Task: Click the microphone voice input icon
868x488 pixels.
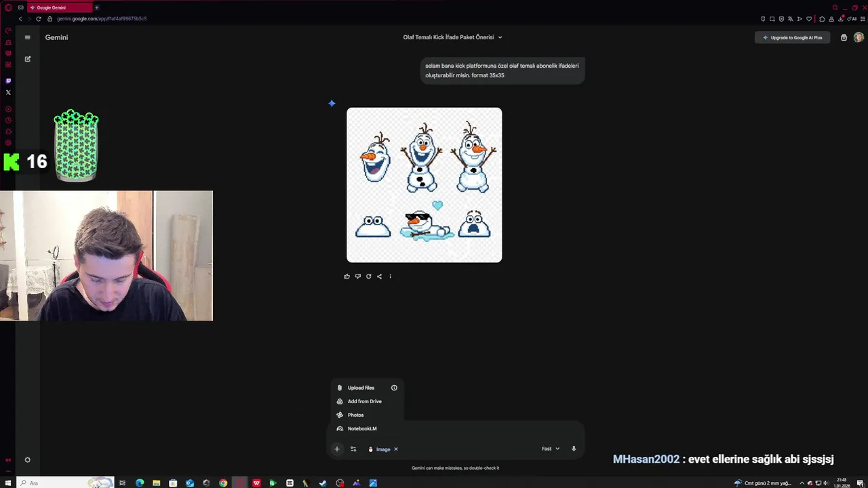Action: 574,449
